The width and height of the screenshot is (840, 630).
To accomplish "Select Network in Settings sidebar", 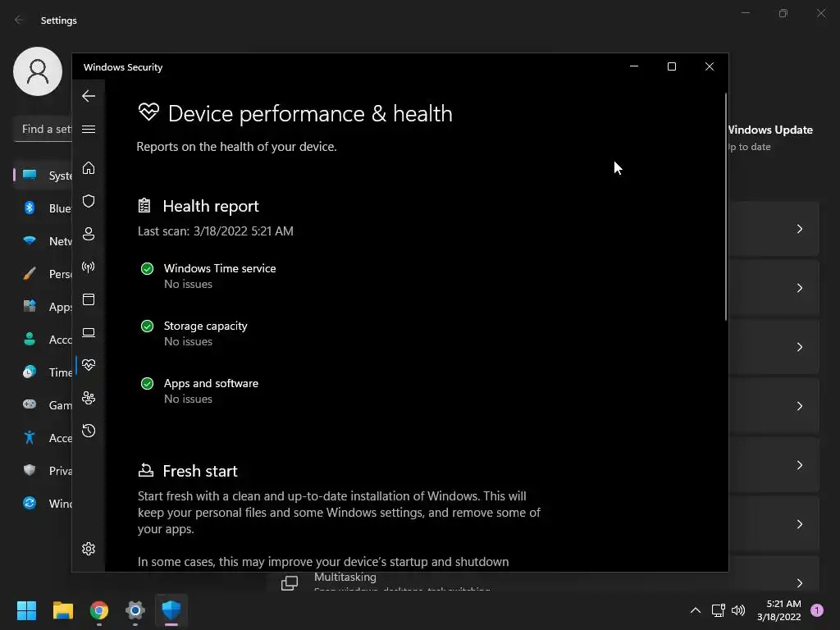I will pyautogui.click(x=43, y=240).
